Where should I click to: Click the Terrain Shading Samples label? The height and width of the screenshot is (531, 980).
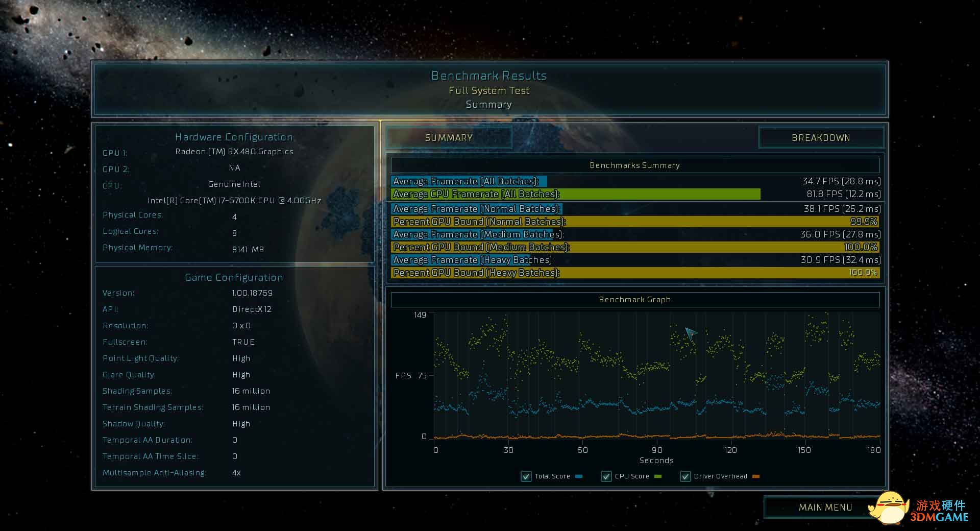(153, 407)
